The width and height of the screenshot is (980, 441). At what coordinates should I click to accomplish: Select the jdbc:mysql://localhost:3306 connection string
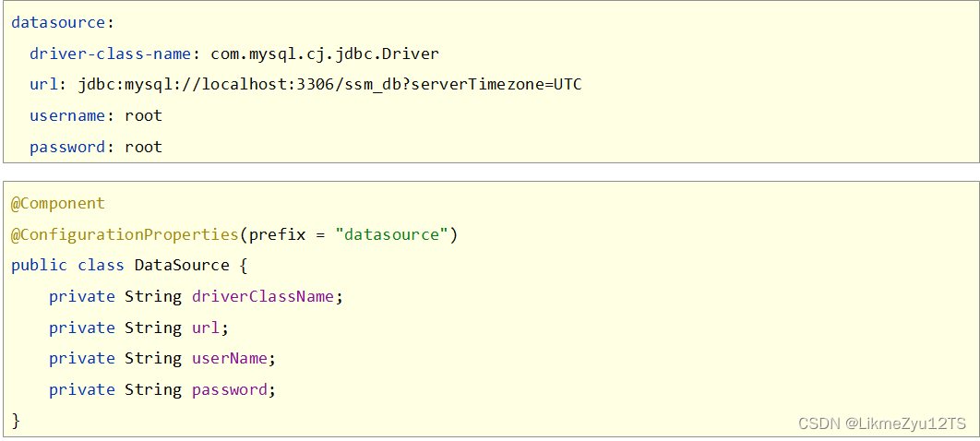click(330, 84)
